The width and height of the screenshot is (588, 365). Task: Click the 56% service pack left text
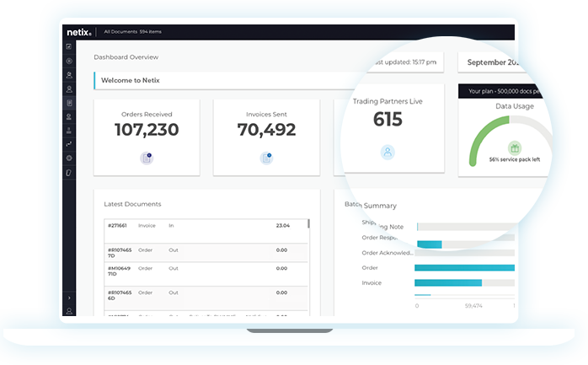click(x=515, y=159)
